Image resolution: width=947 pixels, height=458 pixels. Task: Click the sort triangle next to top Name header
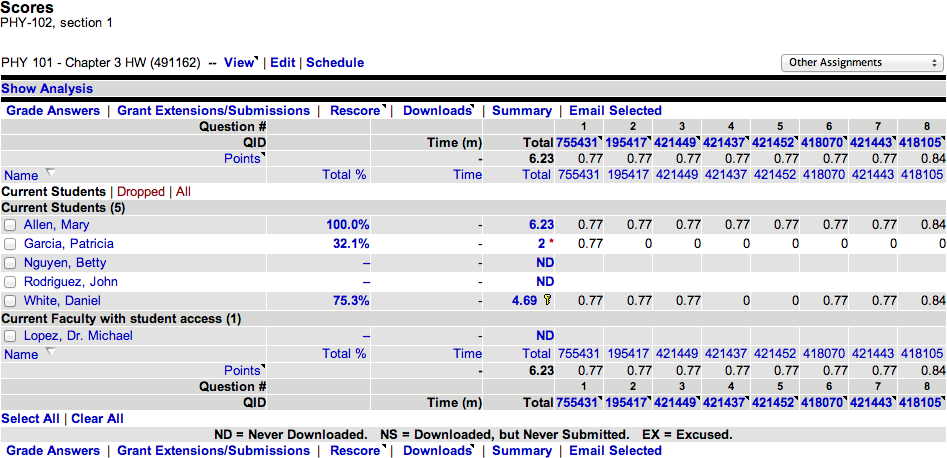click(x=49, y=175)
